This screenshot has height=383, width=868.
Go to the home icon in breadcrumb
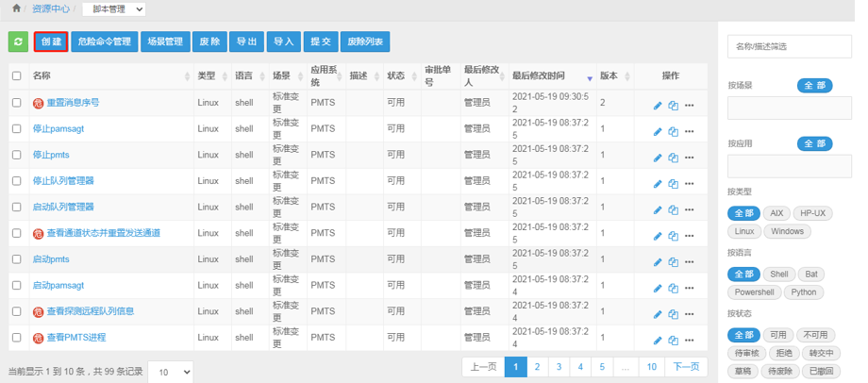16,8
